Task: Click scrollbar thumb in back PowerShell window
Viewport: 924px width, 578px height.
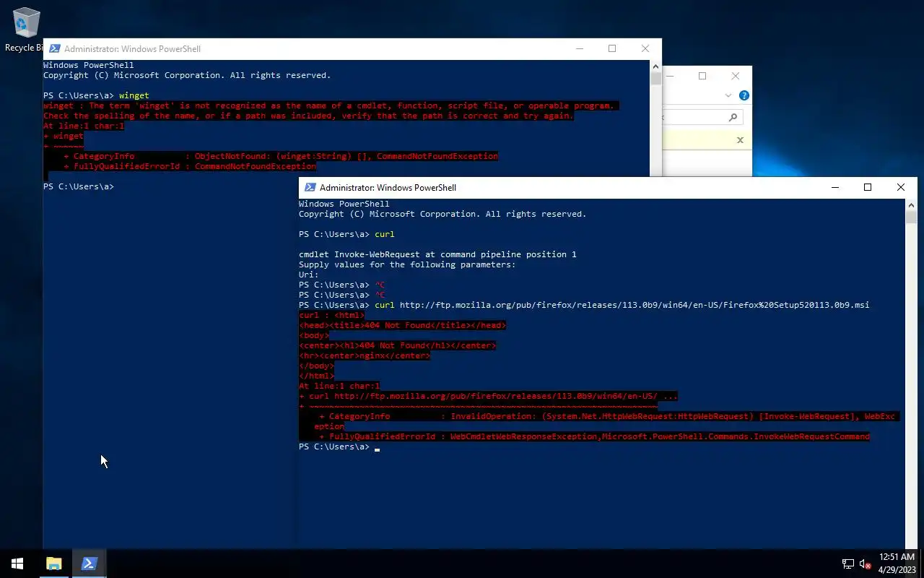Action: coord(655,78)
